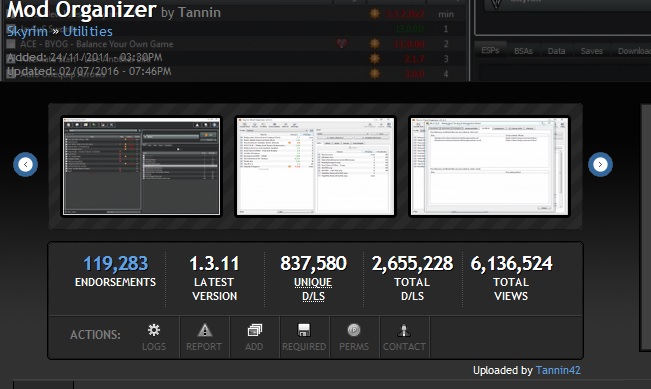Follow the Utilities category link
Screen dimensions: 651x389
[x=88, y=31]
